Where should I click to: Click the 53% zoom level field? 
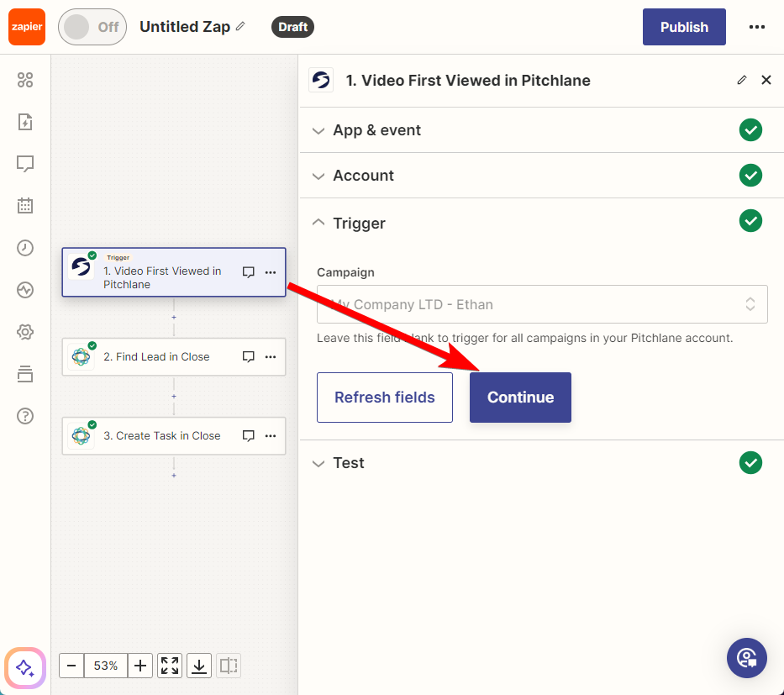point(106,666)
